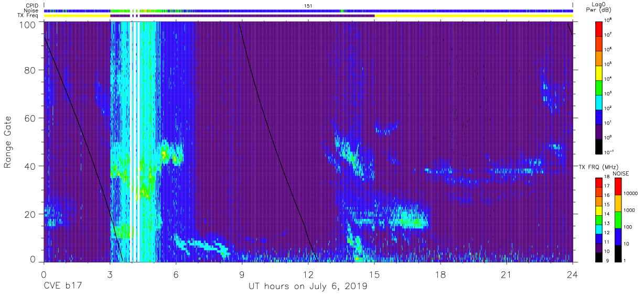Click the black bottom segment of power colorbar
This screenshot has width=644, height=297.
pyautogui.click(x=599, y=146)
